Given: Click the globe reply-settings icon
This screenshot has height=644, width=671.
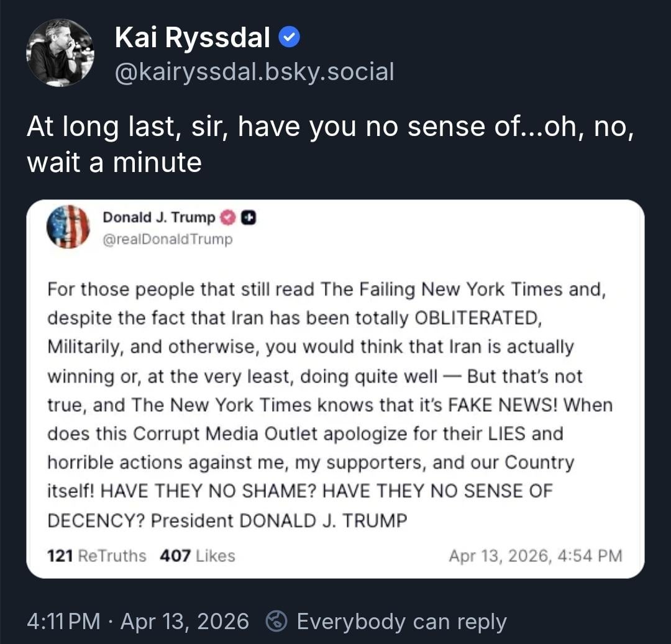Looking at the screenshot, I should [277, 622].
